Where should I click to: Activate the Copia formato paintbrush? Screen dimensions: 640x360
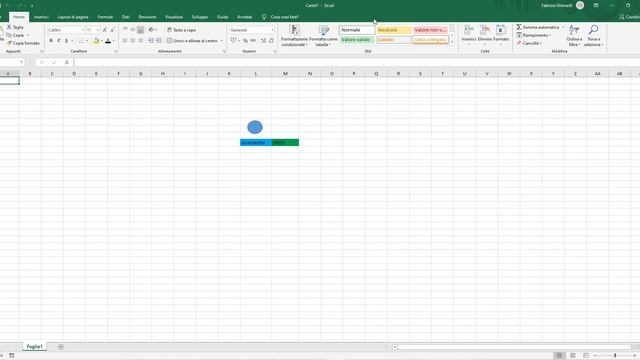(x=9, y=43)
